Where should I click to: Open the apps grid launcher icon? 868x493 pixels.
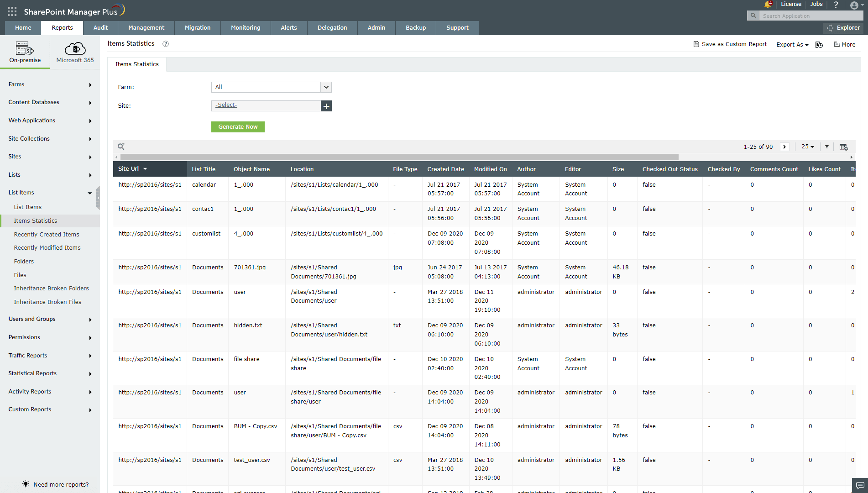[x=12, y=11]
